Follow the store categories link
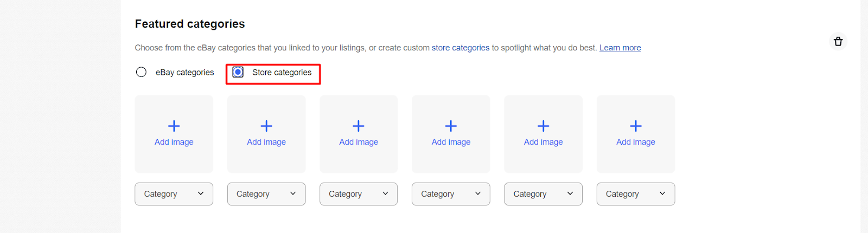This screenshot has height=233, width=868. click(461, 48)
